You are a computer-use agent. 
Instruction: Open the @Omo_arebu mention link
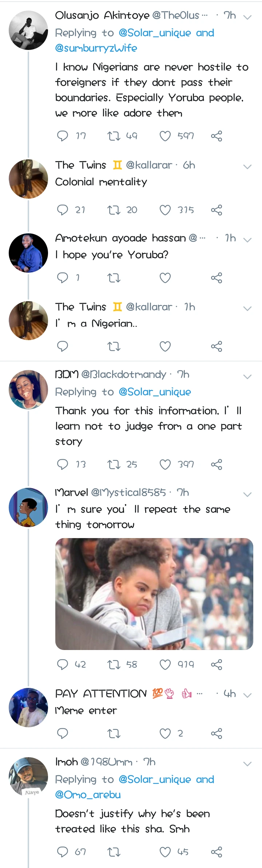[88, 795]
